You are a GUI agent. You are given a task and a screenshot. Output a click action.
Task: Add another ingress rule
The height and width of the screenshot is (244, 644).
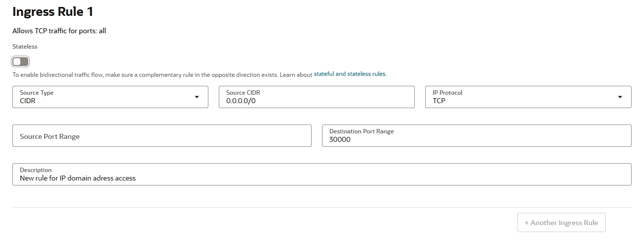point(561,223)
